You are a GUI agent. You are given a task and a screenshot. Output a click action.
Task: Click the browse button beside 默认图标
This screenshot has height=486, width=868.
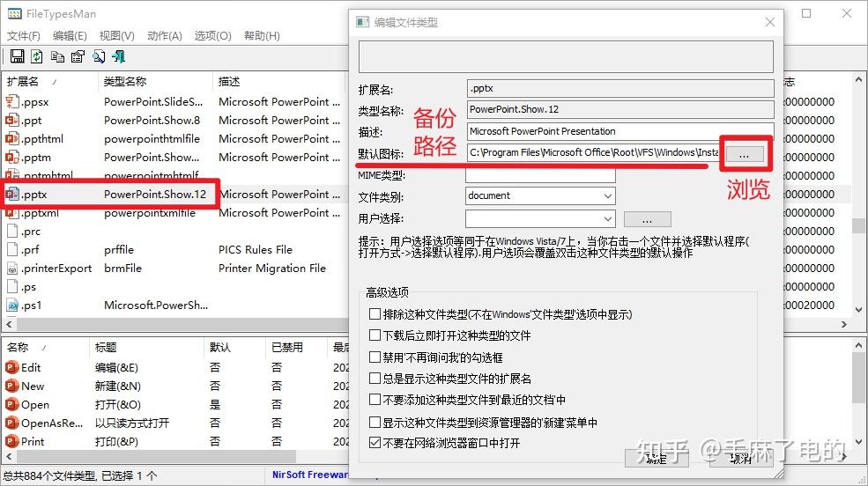coord(744,154)
